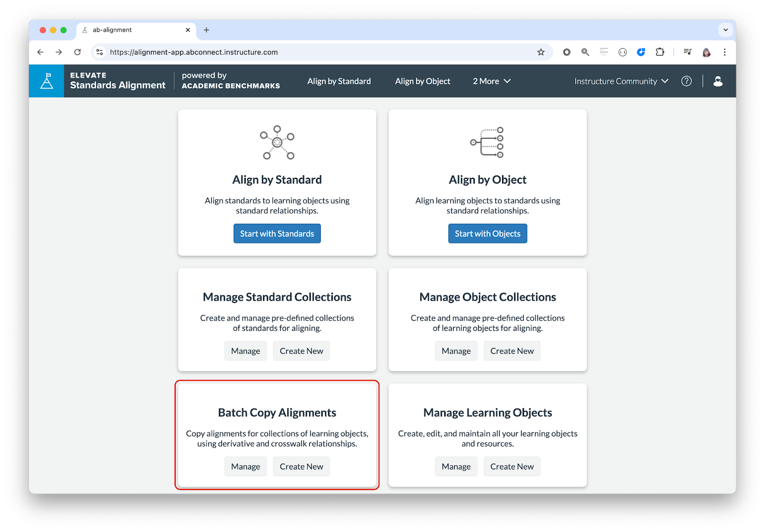Go forward with the browser forward arrow
Viewport: 765px width, 532px height.
(59, 52)
